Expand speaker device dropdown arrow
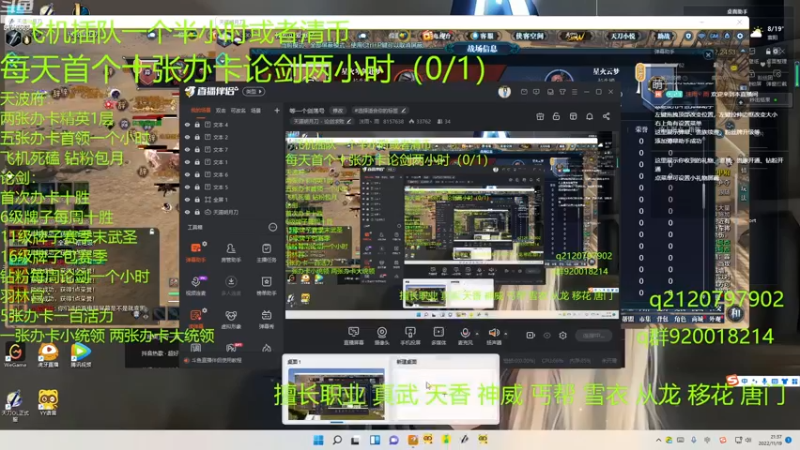 506,334
